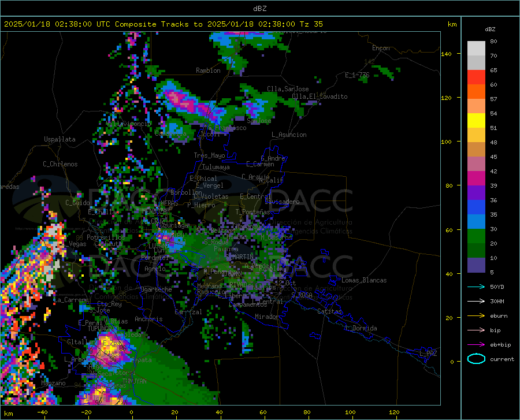Pick the magenta 39-42 dBZ color swatch
Image resolution: width=520 pixels, height=420 pixels.
[476, 179]
